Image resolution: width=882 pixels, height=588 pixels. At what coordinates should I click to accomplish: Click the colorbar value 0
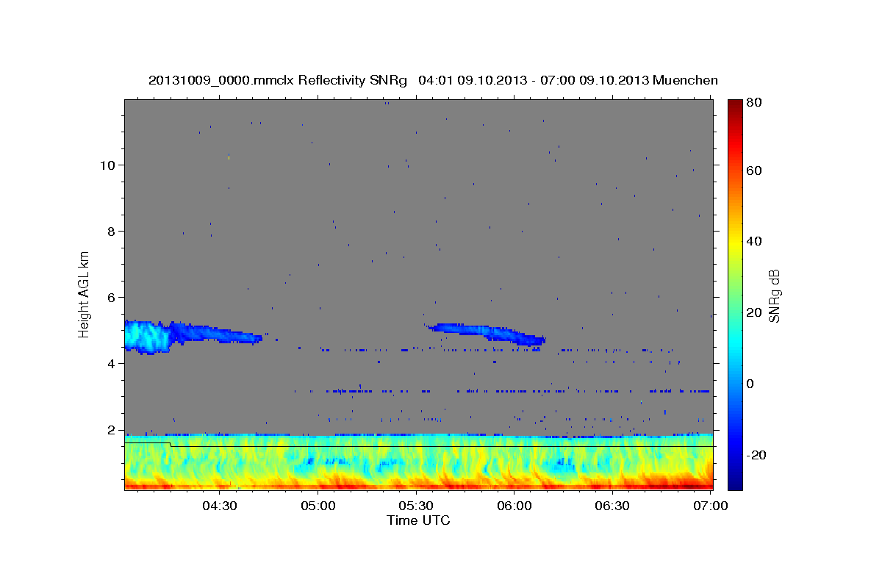click(750, 384)
